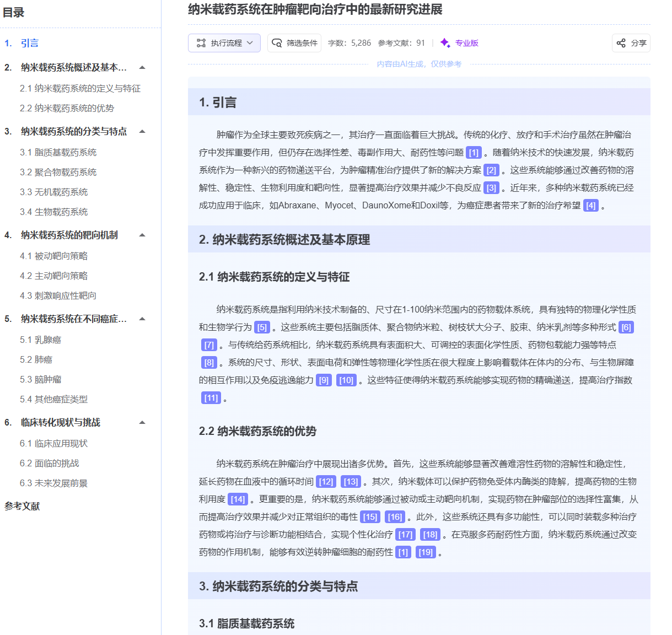
Task: Collapse section 2 纳米载药系统概述 in outline
Action: (x=142, y=67)
